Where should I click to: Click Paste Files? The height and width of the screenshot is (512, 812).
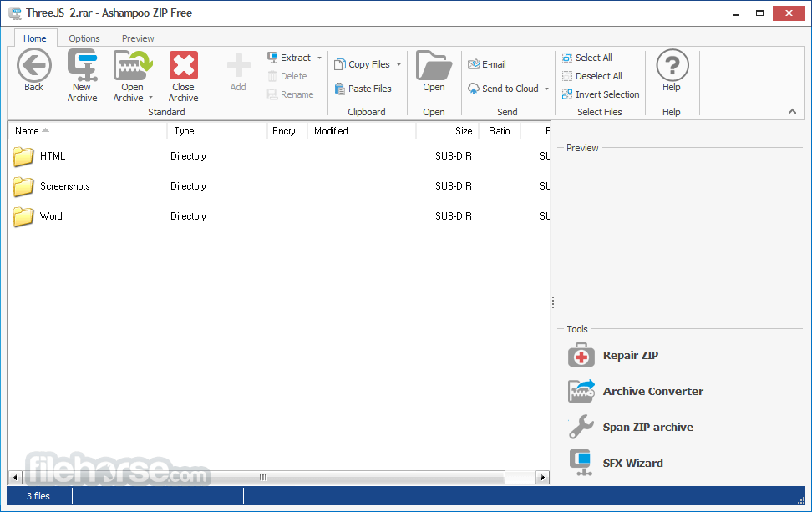(363, 89)
